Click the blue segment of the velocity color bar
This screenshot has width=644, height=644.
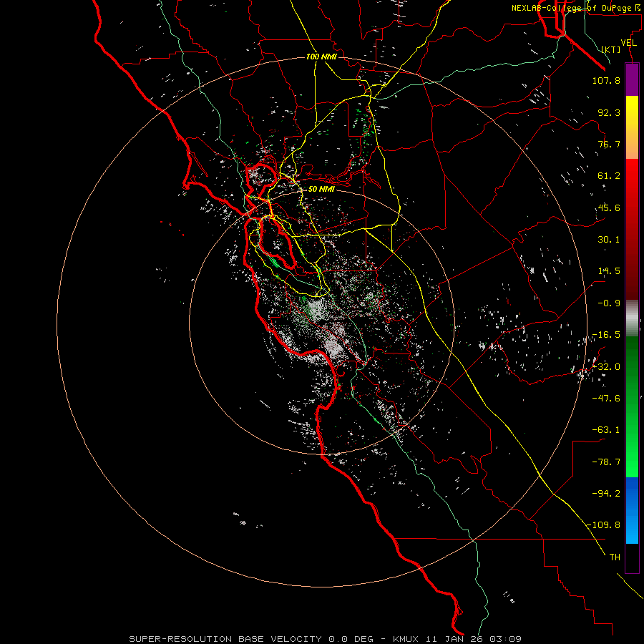pyautogui.click(x=632, y=510)
